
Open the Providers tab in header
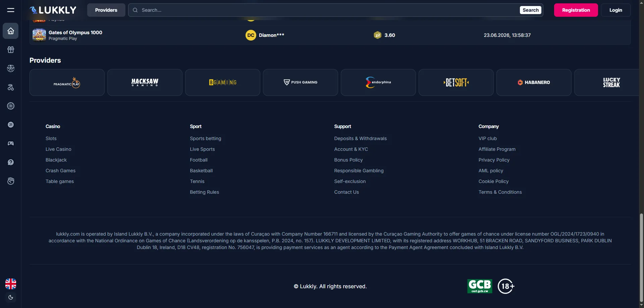point(106,10)
